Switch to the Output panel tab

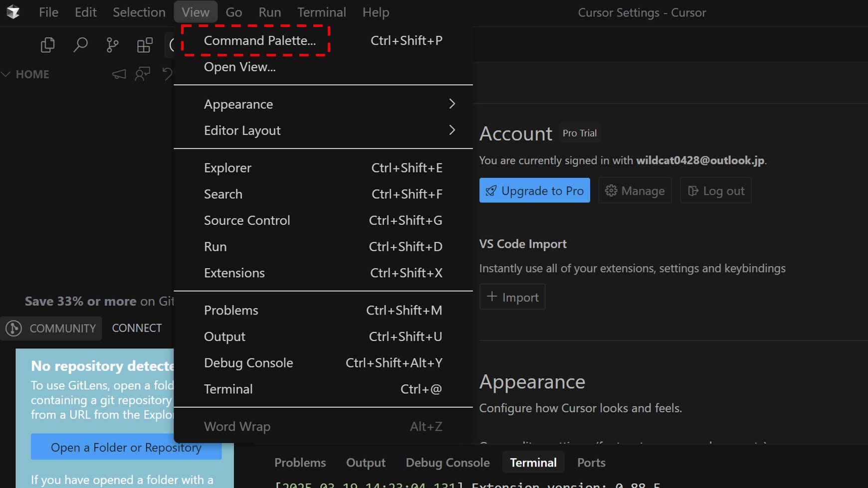[366, 463]
